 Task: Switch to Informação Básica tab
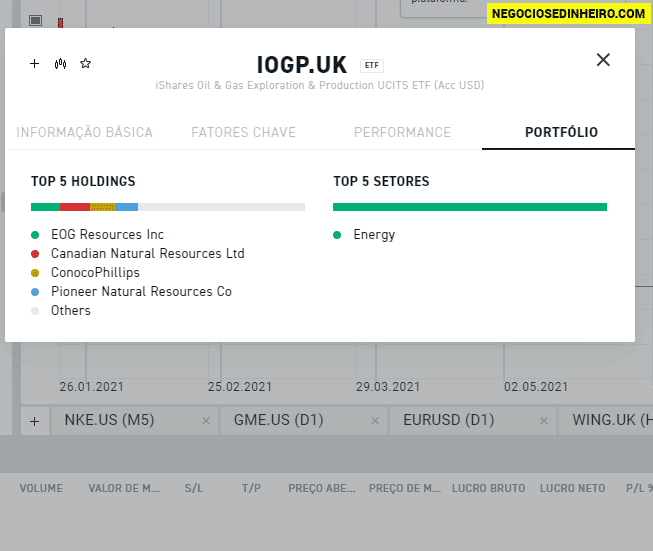(85, 132)
